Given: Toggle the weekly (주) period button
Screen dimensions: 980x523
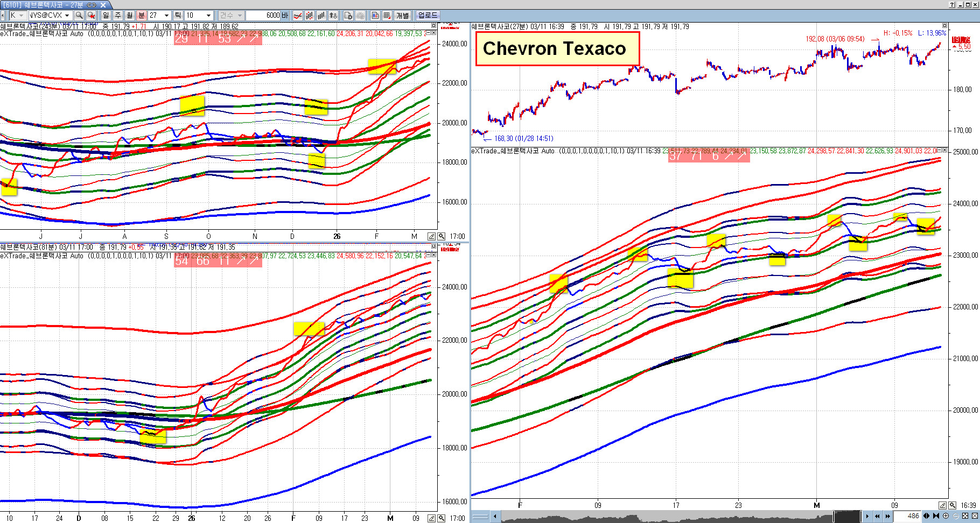Looking at the screenshot, I should (118, 16).
